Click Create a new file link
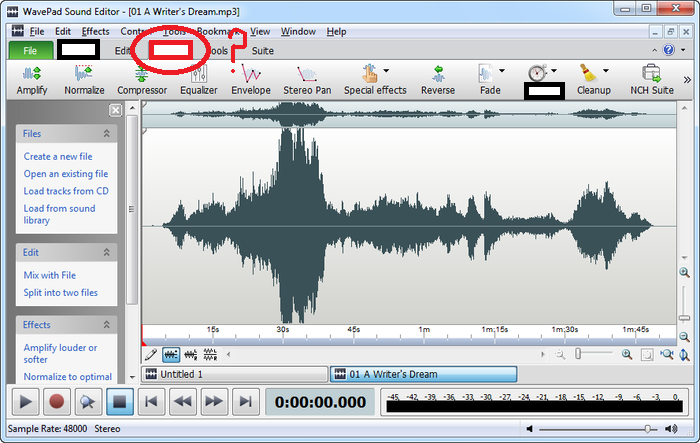 click(x=58, y=157)
